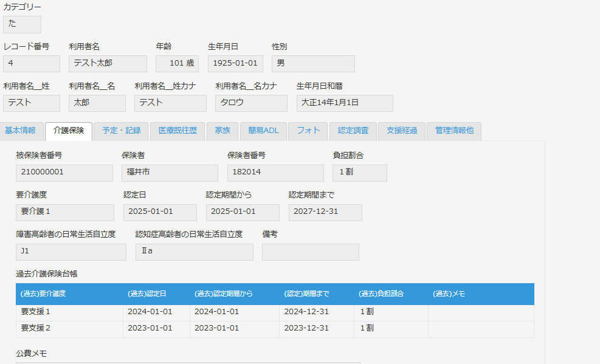Select the 要支援2 table row cell

69,329
